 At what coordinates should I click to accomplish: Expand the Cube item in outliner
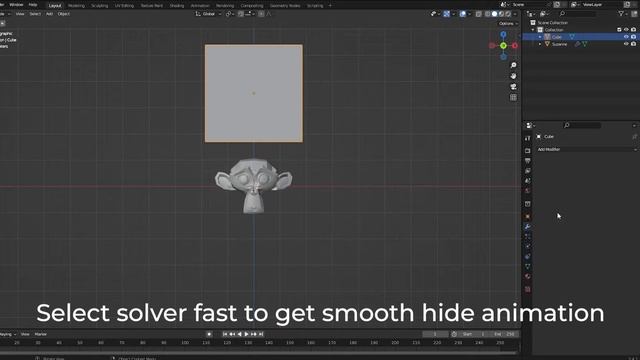click(x=540, y=37)
